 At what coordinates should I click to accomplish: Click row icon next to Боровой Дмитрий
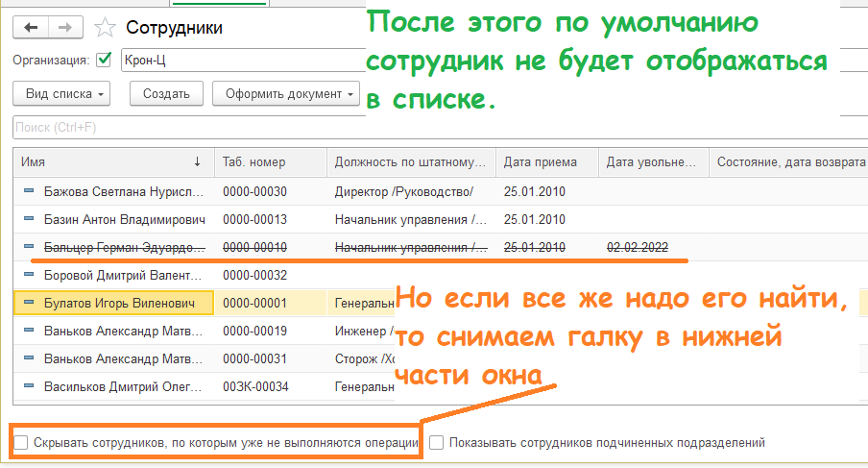pyautogui.click(x=29, y=275)
